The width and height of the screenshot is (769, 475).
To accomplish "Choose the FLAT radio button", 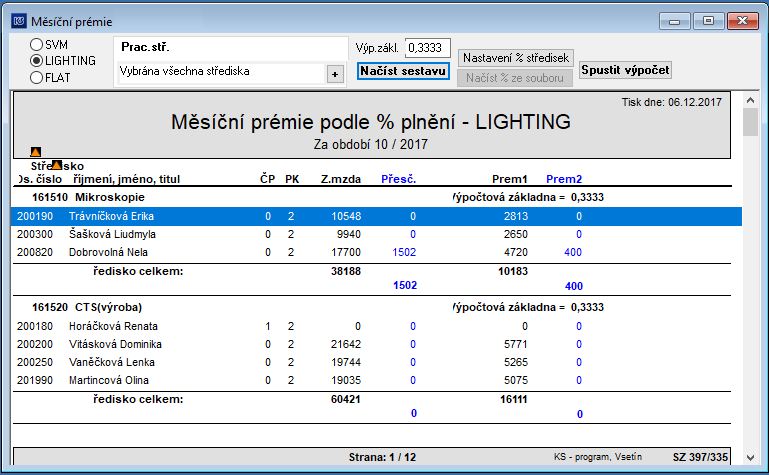I will 36,77.
